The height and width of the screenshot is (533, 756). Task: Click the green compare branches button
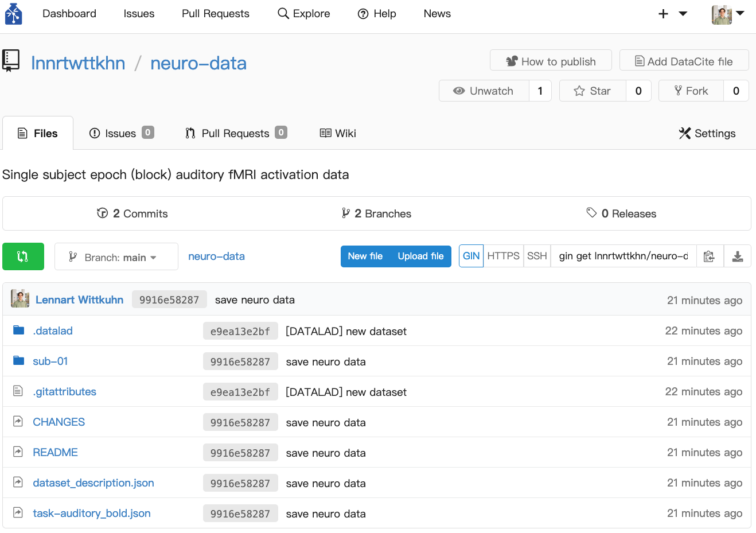coord(23,256)
